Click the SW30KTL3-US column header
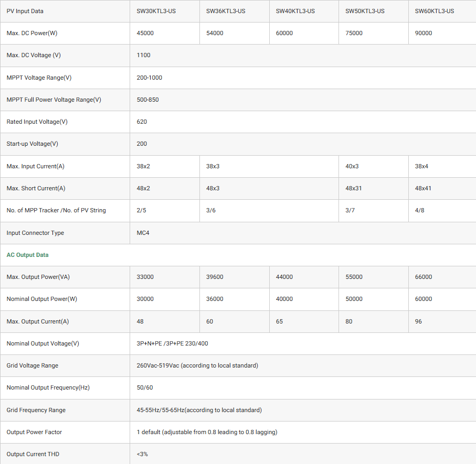 point(156,11)
